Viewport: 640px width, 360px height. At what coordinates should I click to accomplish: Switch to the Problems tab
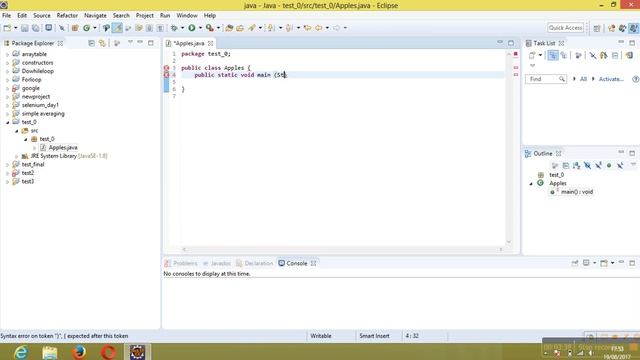(x=181, y=263)
